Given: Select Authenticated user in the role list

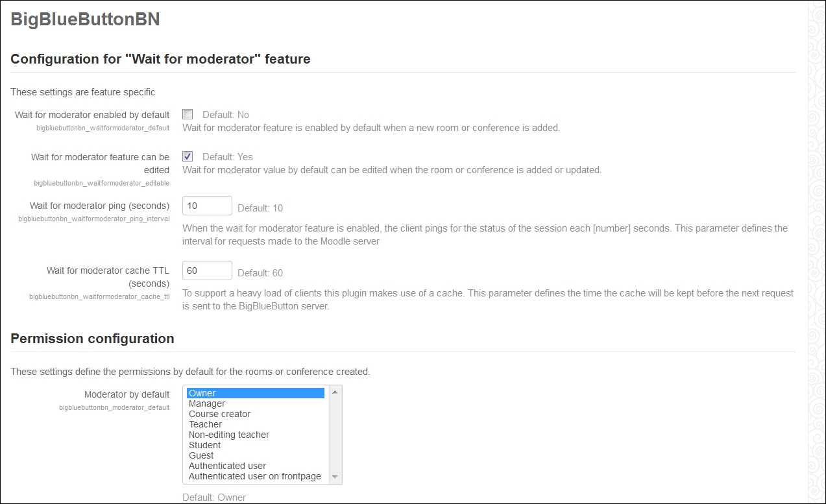Looking at the screenshot, I should [256, 466].
